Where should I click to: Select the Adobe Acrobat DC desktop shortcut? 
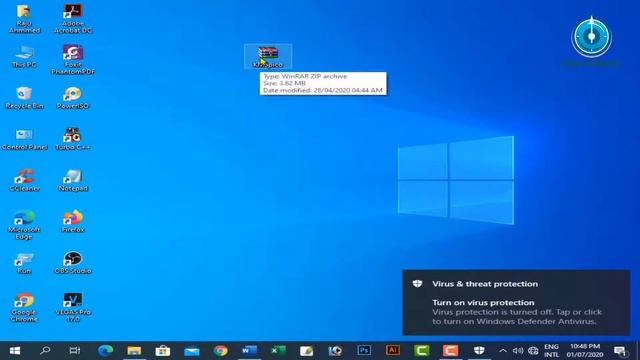point(73,18)
